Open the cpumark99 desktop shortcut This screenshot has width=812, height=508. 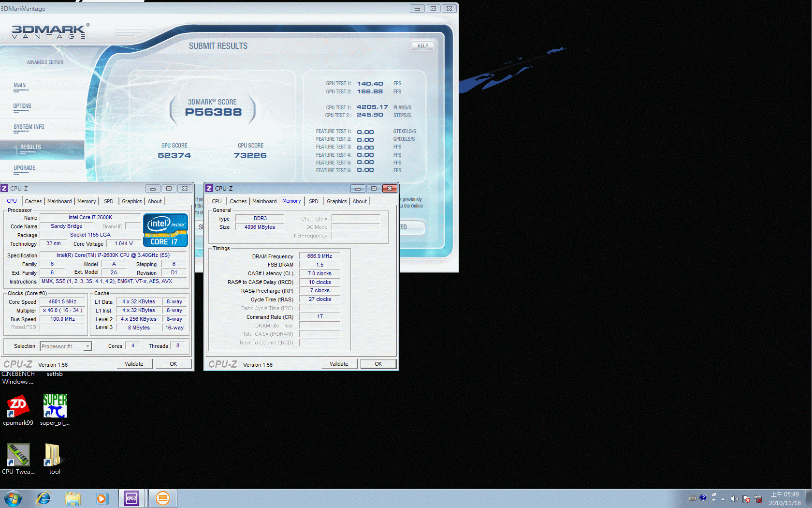[18, 410]
